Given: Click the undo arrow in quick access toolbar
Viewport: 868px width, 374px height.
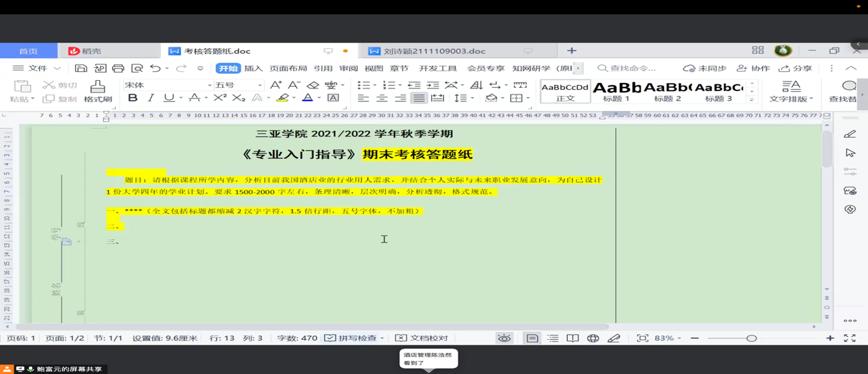Looking at the screenshot, I should [156, 68].
